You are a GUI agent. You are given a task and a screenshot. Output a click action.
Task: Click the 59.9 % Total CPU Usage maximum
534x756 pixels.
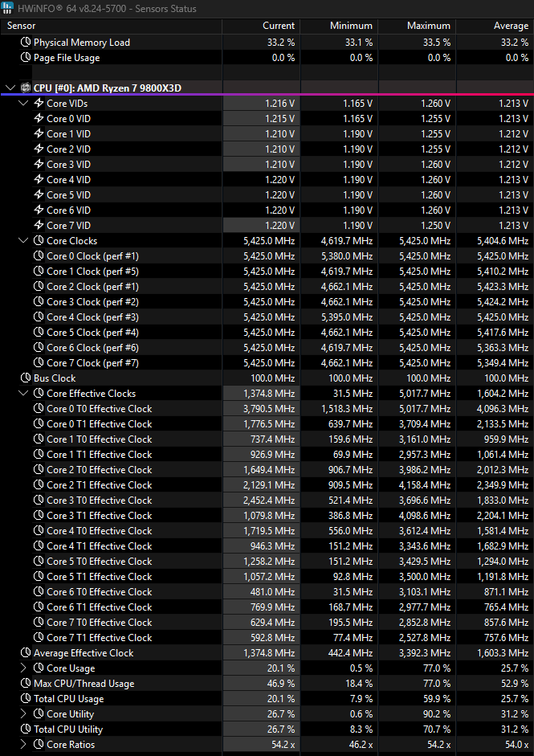[x=437, y=699]
